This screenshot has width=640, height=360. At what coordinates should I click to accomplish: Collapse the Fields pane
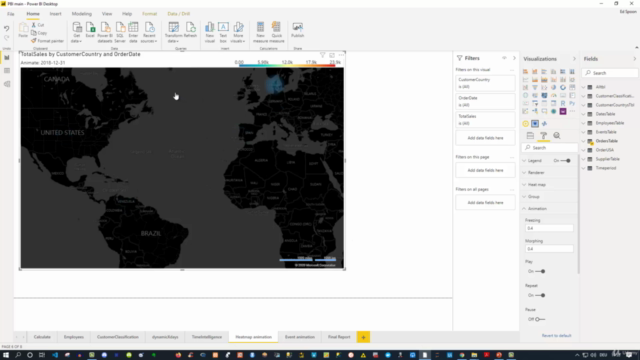point(634,59)
